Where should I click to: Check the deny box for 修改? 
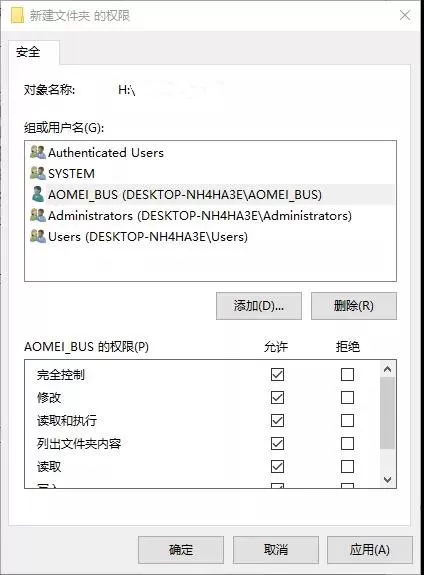347,398
